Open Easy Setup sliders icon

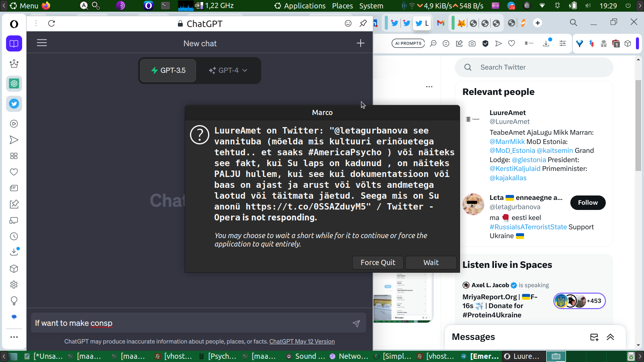coord(563,43)
